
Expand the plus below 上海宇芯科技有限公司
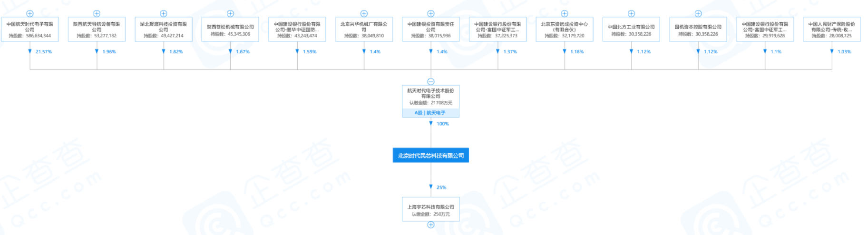[431, 225]
